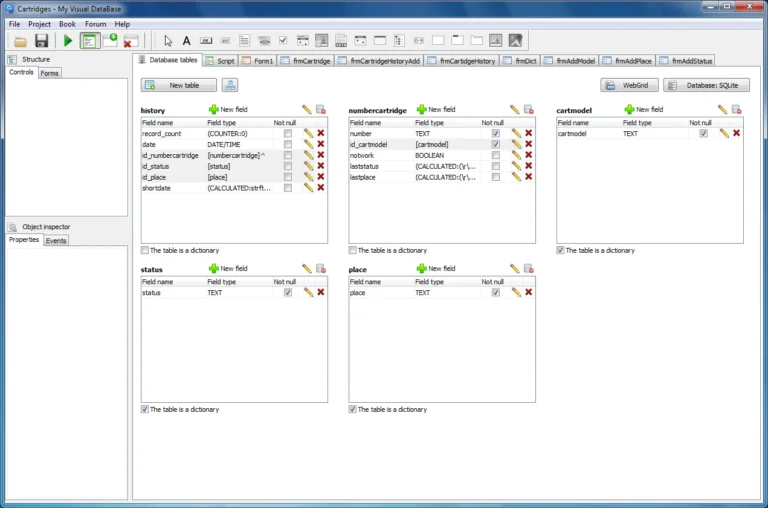Delete the shortdate field red X

[321, 188]
